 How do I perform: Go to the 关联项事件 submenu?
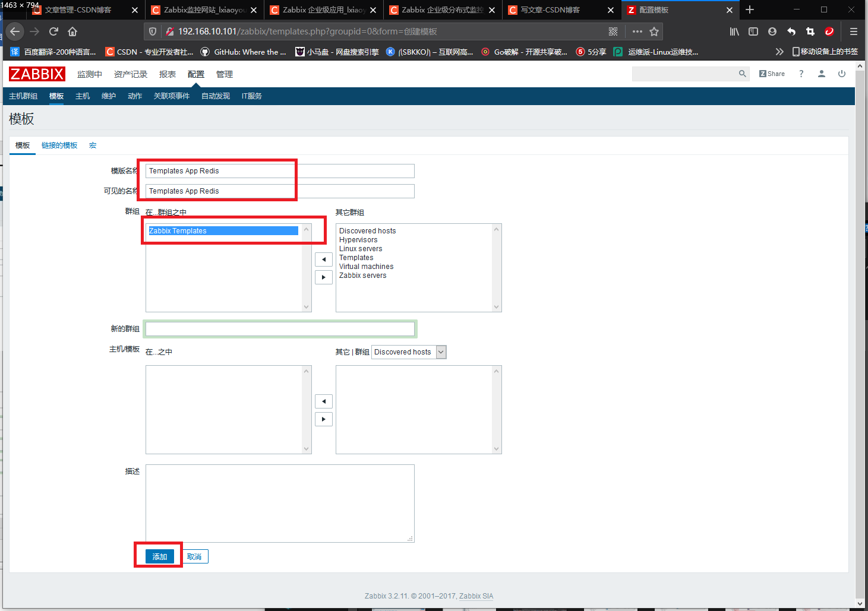(x=172, y=96)
